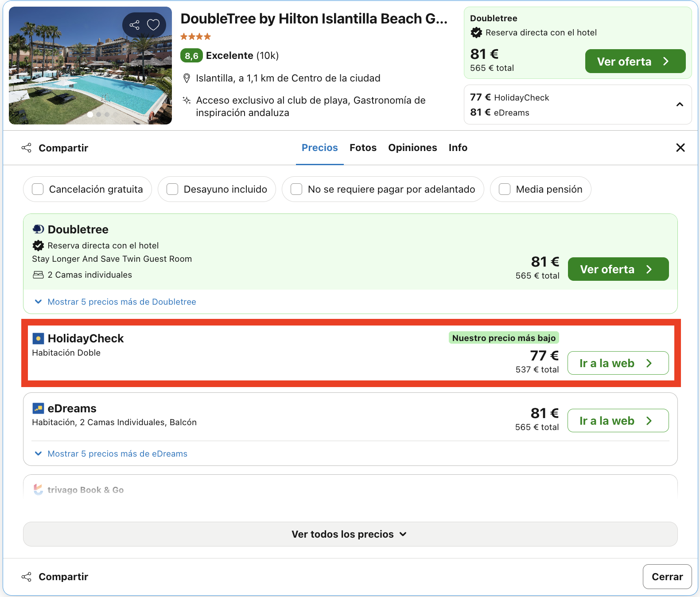
Task: Click 'Excelente (10k)' review text
Action: [242, 55]
